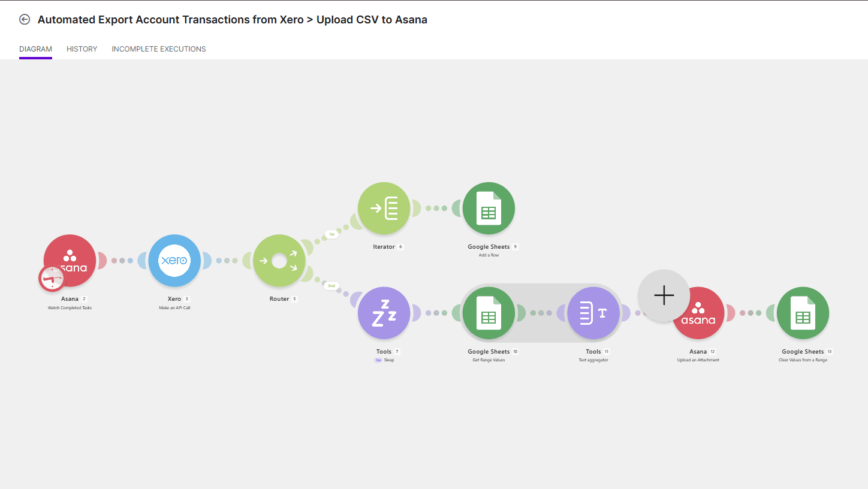Select the Tools Sleep module
This screenshot has height=489, width=868.
point(384,313)
